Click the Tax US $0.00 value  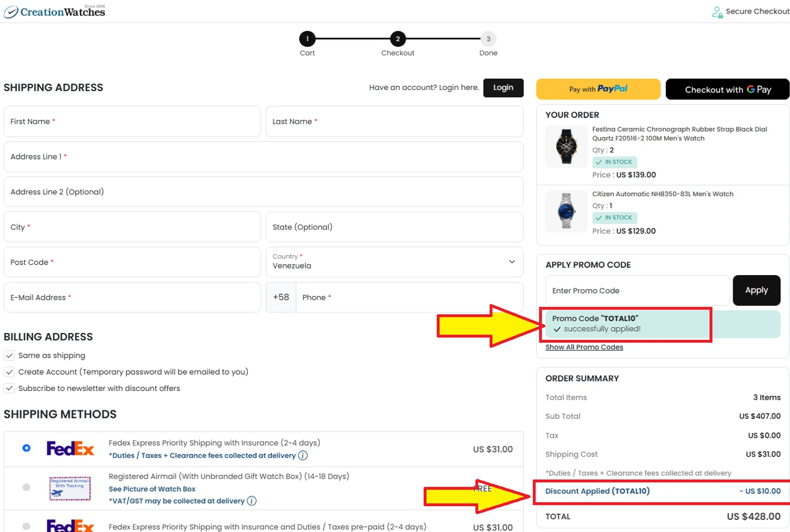point(764,436)
